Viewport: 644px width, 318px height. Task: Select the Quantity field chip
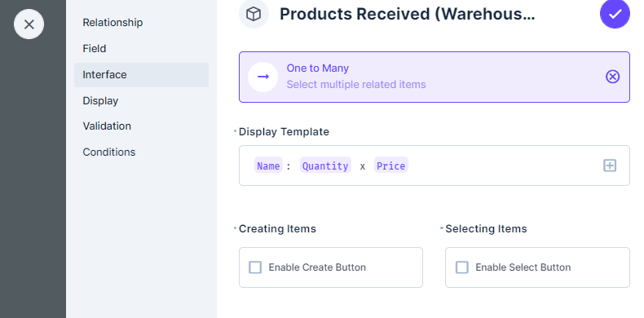325,166
